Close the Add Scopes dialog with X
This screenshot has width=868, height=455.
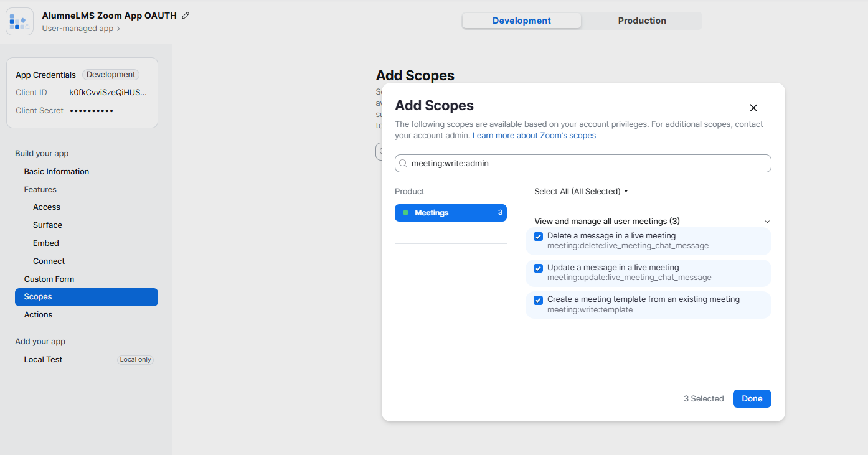pos(753,108)
